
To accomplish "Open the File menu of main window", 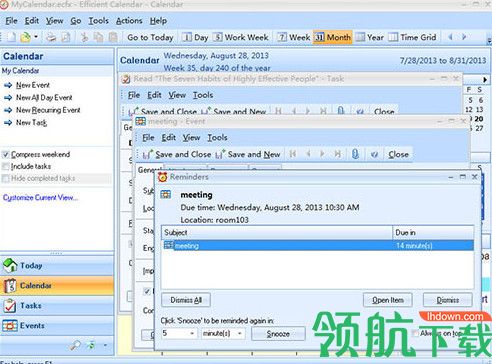I will [11, 21].
